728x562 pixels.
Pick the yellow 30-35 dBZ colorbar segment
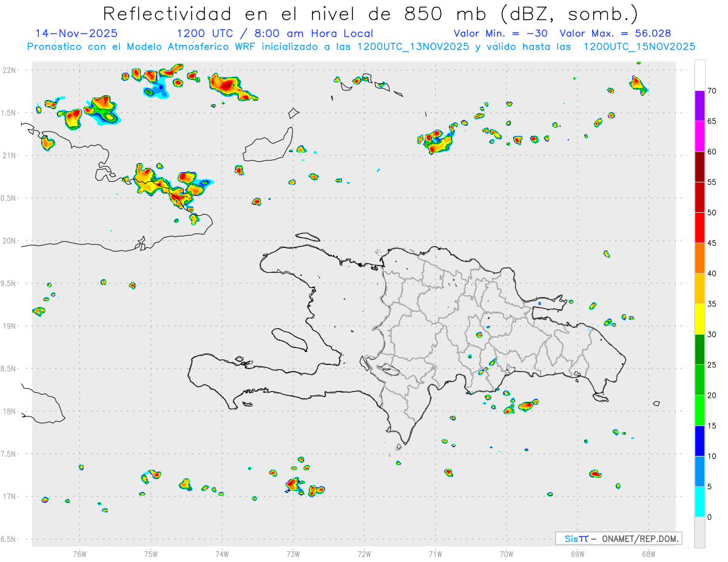coord(699,319)
